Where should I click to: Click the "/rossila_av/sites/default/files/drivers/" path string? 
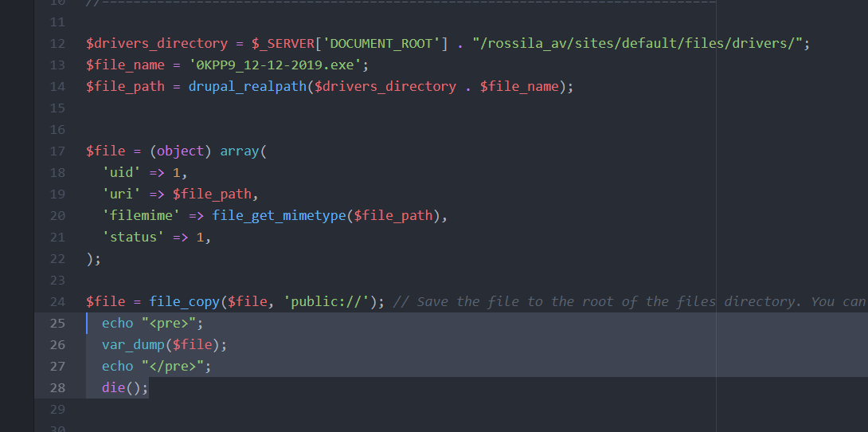click(636, 43)
